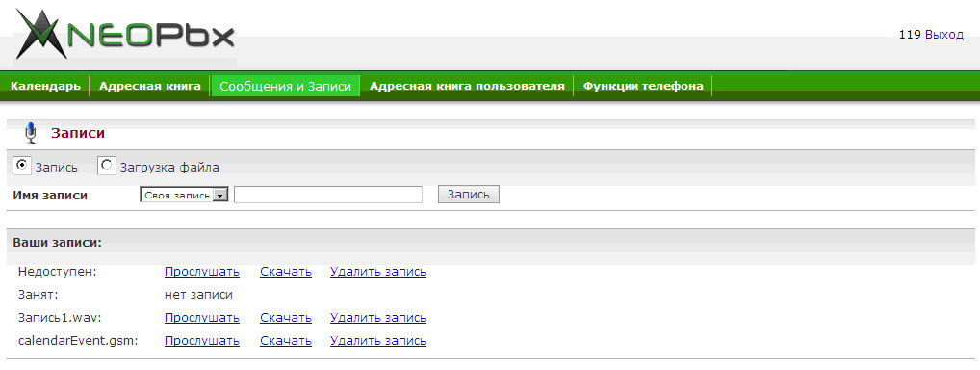
Task: Click the NeoPbx logo
Action: click(125, 35)
